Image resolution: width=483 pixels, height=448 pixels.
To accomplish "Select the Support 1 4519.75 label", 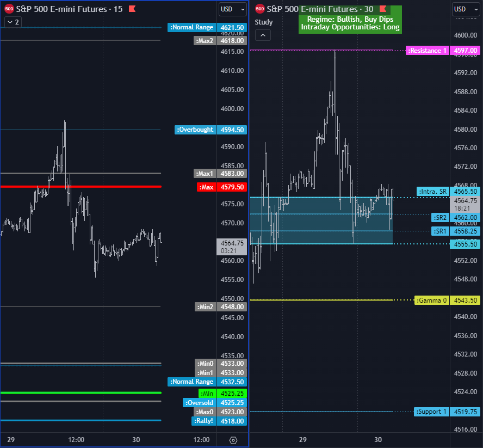I will tap(447, 412).
